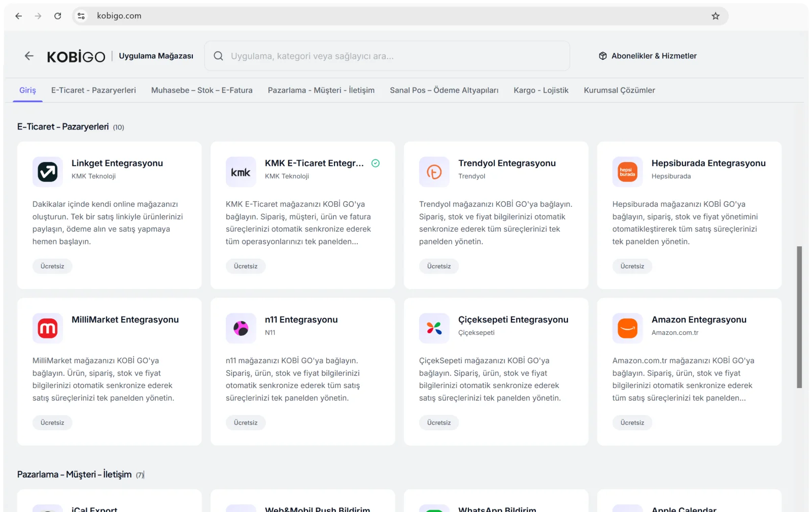
Task: Click the Amazon.com.tr provider name
Action: (x=675, y=333)
